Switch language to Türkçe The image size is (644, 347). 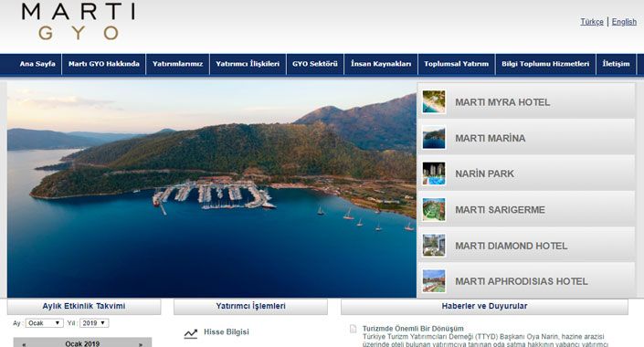click(591, 22)
